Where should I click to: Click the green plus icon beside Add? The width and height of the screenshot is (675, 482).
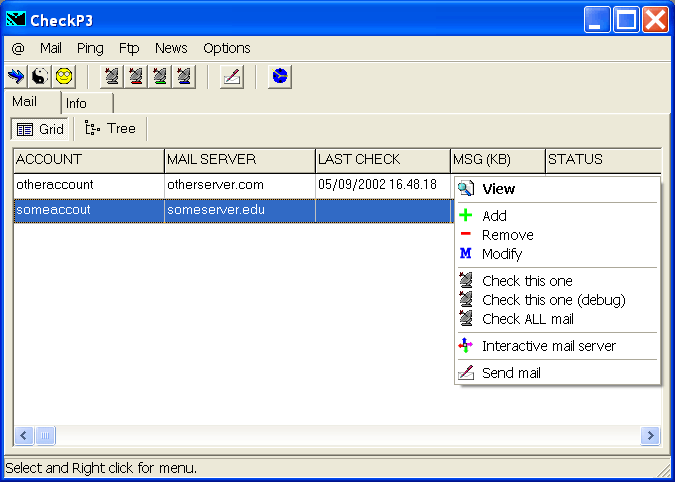tap(466, 215)
